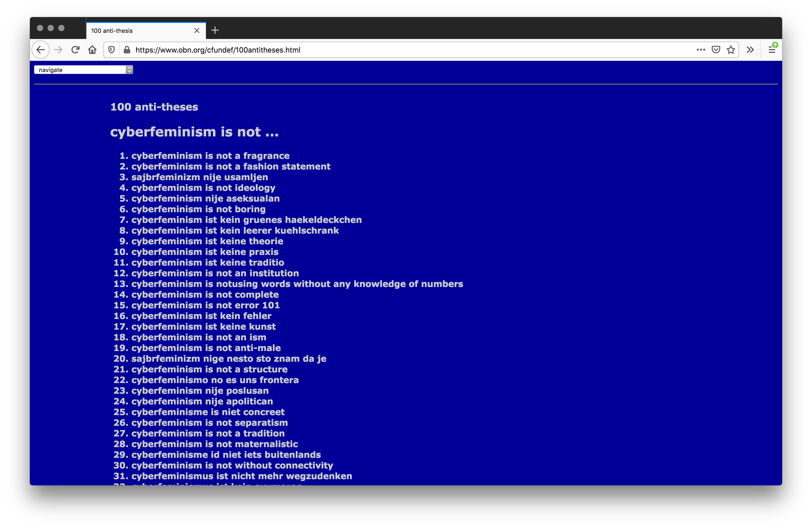Open a new tab with plus
This screenshot has width=812, height=528.
(x=215, y=31)
